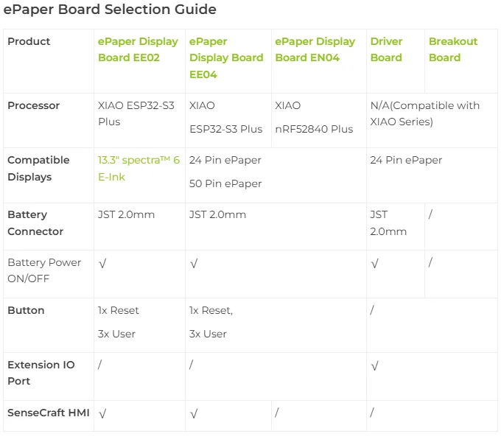Click the EE02 checkmark in SenseCraft HMI row
Image resolution: width=504 pixels, height=445 pixels.
pos(102,414)
